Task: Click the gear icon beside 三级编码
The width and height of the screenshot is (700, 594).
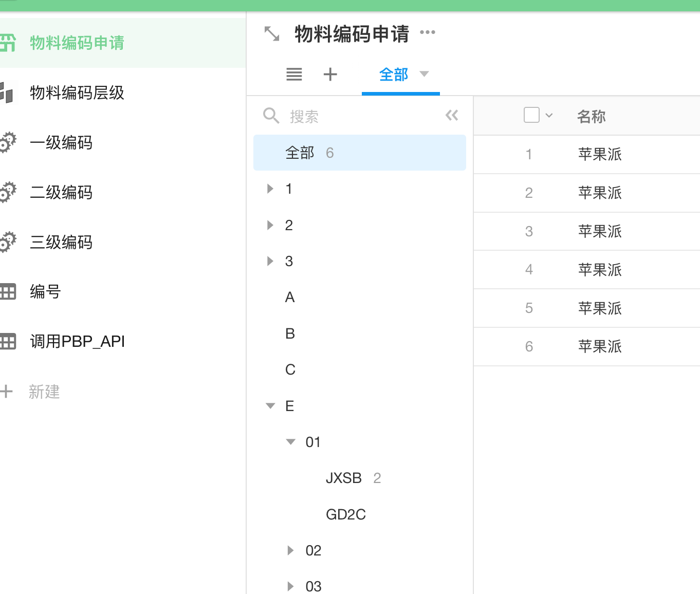Action: click(x=8, y=242)
